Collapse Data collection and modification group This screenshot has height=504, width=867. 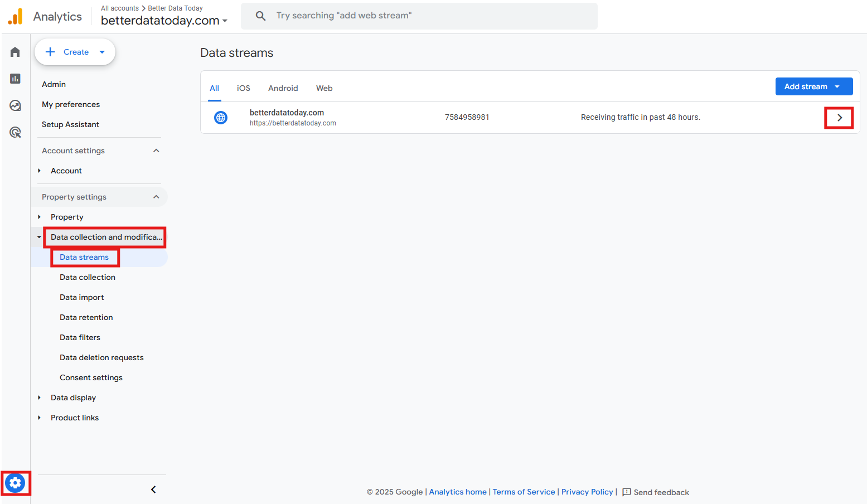click(39, 237)
